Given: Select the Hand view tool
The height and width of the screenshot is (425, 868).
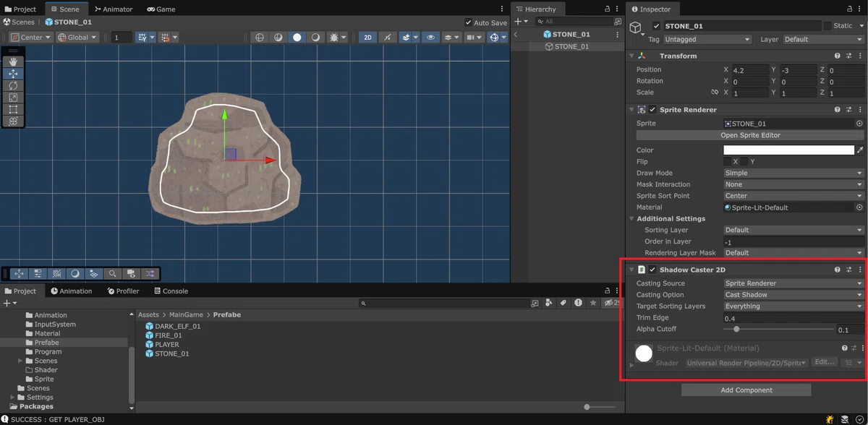Looking at the screenshot, I should (x=13, y=61).
